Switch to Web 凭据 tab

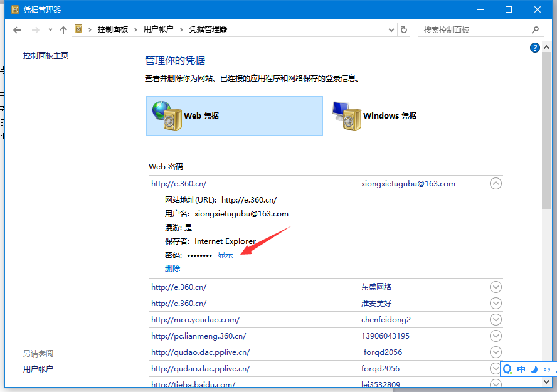[235, 116]
